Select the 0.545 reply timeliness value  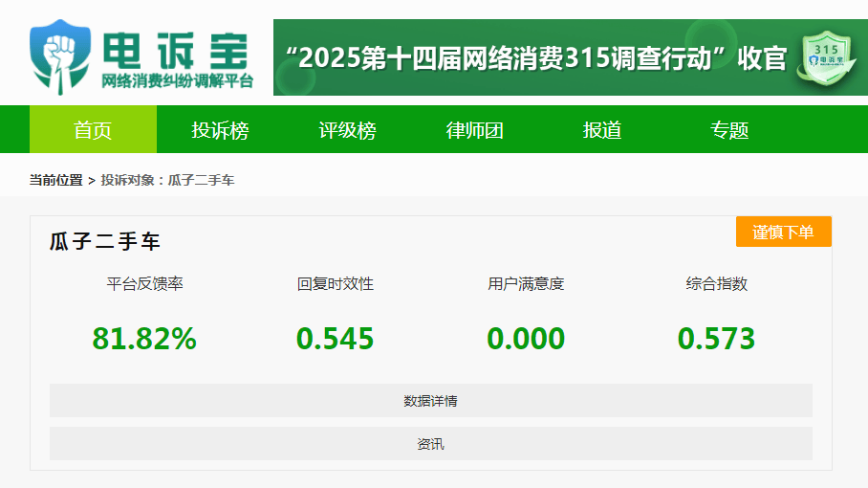[335, 339]
